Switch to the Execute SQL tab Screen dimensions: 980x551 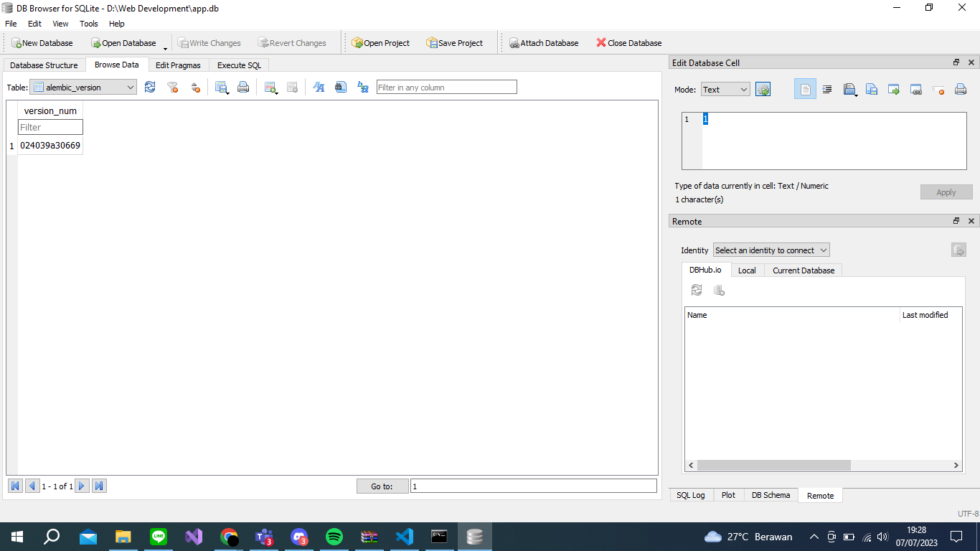[238, 65]
